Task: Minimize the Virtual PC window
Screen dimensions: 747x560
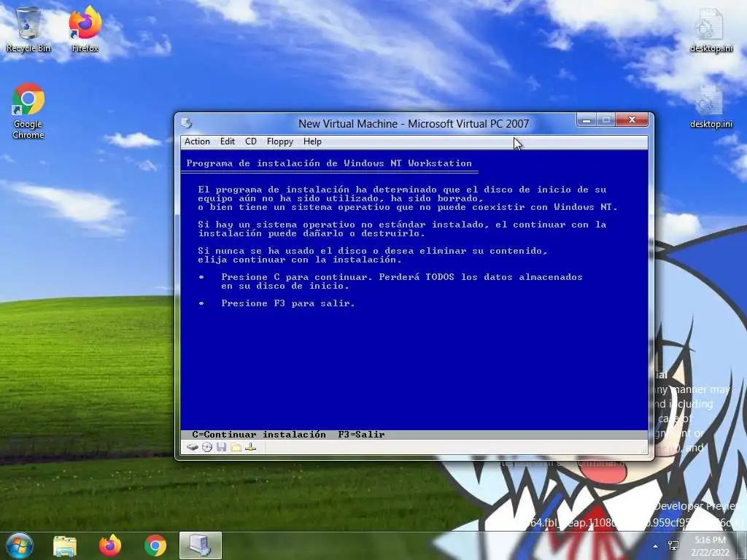Action: [x=587, y=120]
